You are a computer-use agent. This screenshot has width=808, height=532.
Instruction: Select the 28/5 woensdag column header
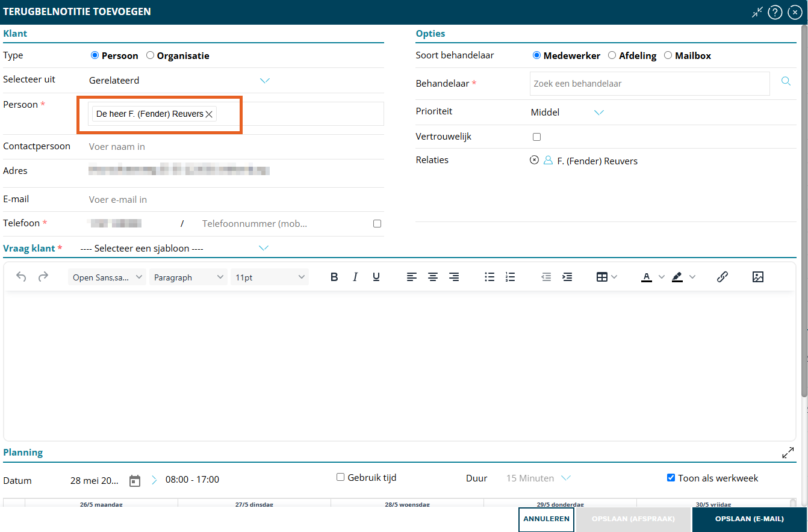pos(407,503)
